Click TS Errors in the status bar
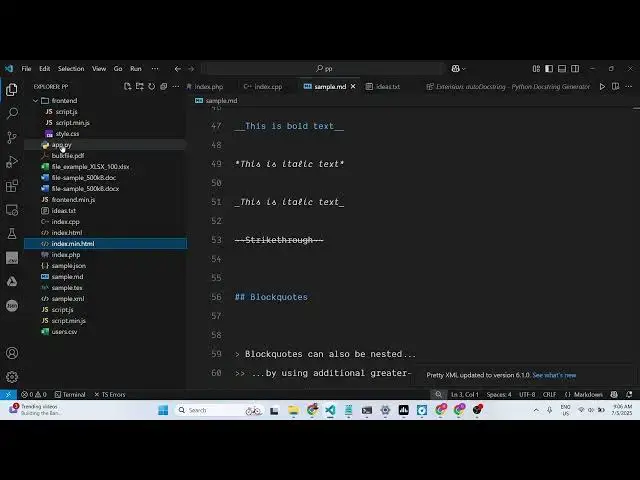 coord(110,394)
